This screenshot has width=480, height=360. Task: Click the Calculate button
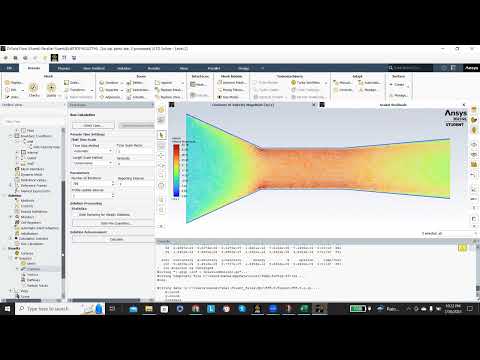[x=113, y=239]
